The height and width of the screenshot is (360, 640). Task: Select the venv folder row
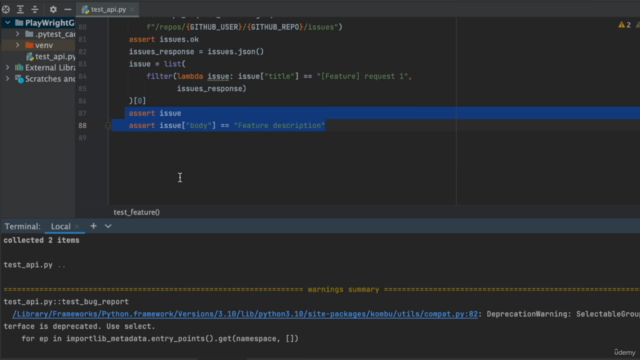pos(39,45)
